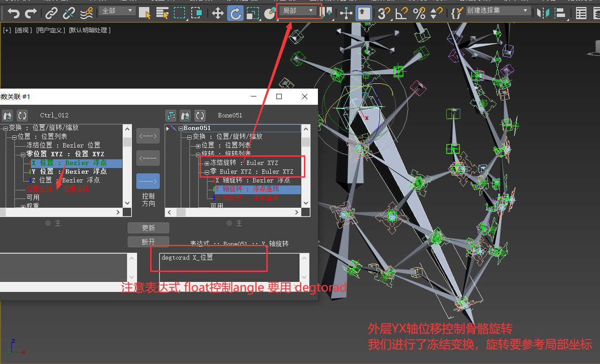Select the 主 radio button under Ctrl_012 tree

(48, 223)
